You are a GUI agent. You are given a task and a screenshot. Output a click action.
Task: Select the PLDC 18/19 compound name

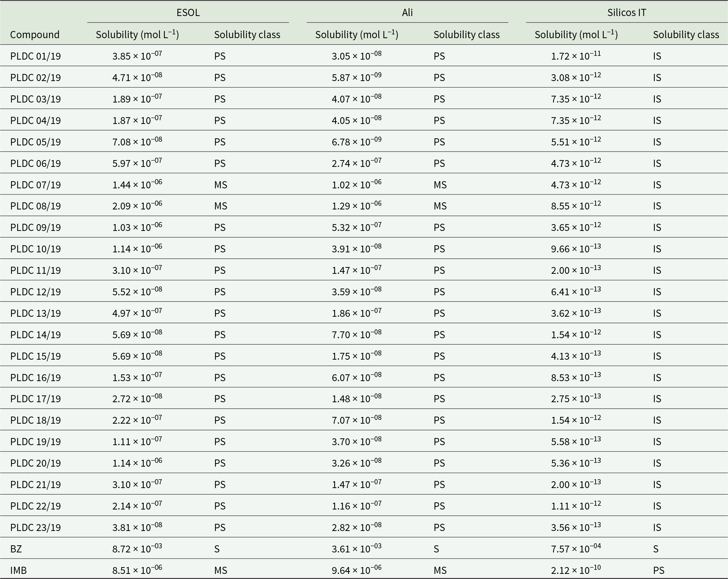click(x=35, y=420)
